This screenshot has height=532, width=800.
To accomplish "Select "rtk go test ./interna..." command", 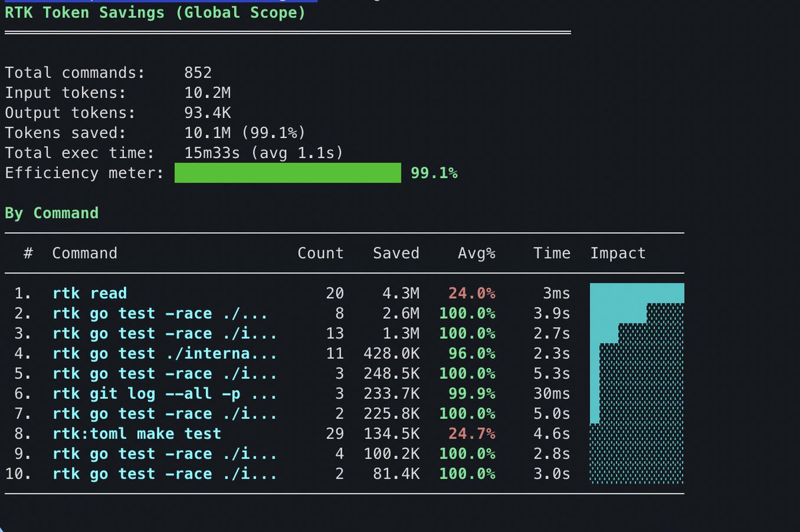I will pyautogui.click(x=165, y=353).
